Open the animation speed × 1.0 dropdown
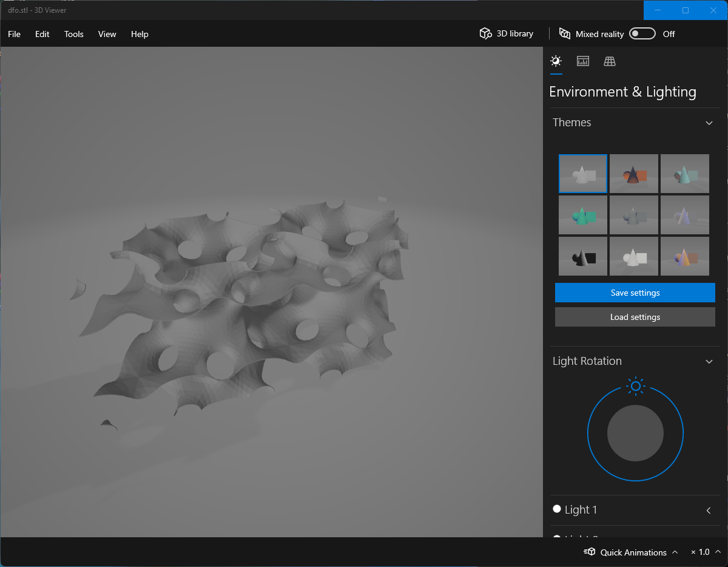 (718, 552)
